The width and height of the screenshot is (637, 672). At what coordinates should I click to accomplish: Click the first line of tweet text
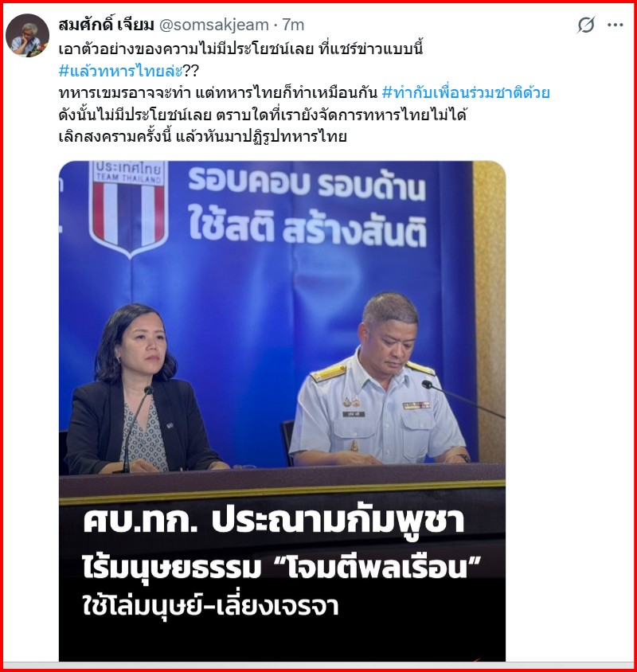click(240, 49)
